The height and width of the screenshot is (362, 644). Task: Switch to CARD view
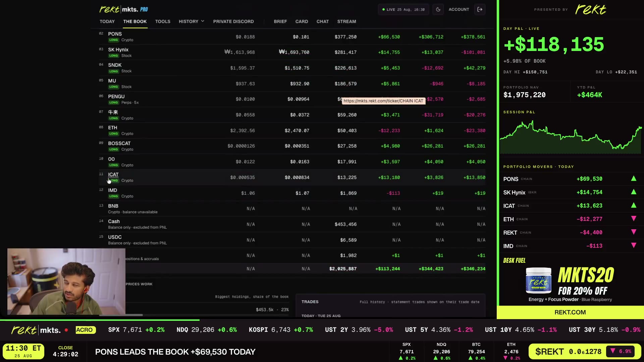click(x=302, y=21)
